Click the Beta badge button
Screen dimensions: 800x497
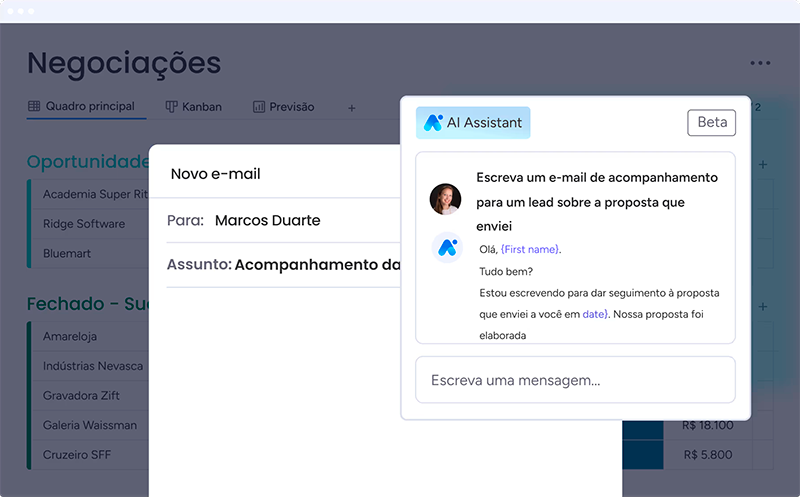pyautogui.click(x=712, y=123)
